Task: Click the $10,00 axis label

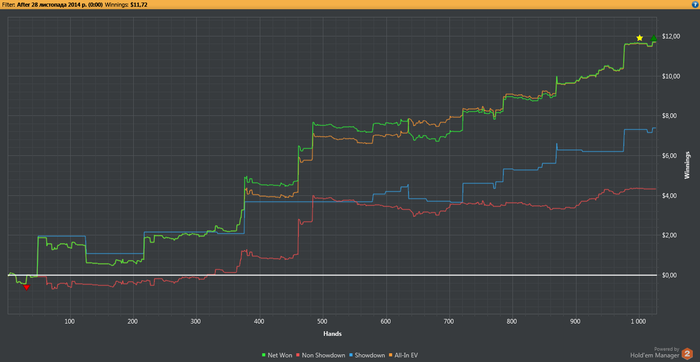Action: [670, 76]
